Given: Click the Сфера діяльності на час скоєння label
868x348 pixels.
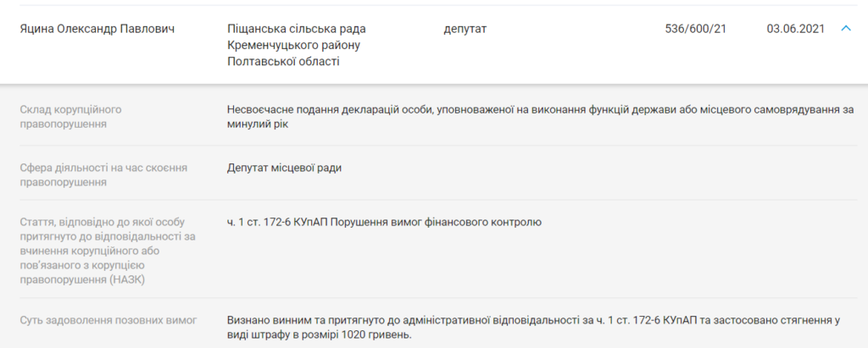Looking at the screenshot, I should click(x=103, y=168).
